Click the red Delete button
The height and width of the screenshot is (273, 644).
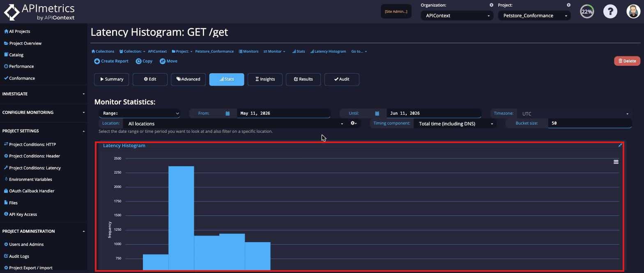627,61
